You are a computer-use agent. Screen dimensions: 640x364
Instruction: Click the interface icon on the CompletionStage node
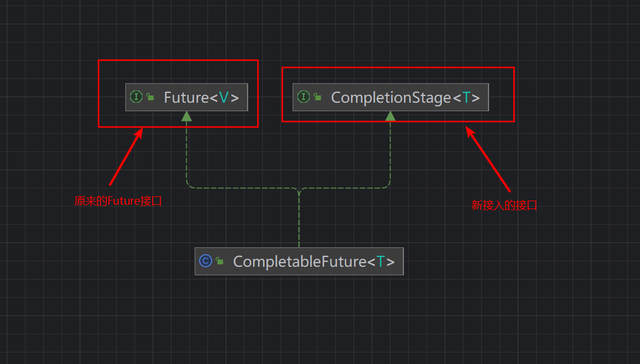click(x=304, y=97)
